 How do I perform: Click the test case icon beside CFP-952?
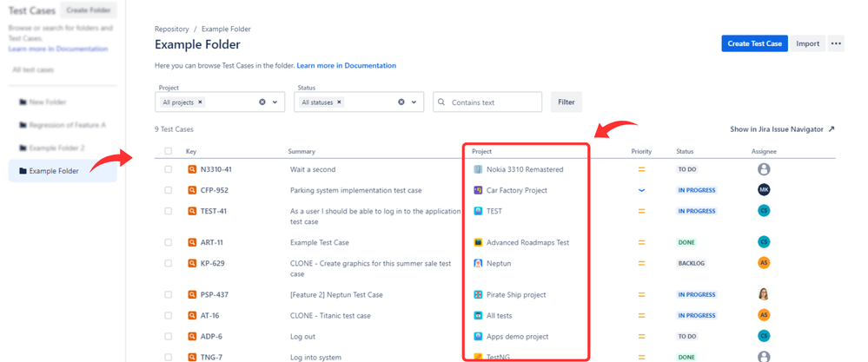(192, 190)
